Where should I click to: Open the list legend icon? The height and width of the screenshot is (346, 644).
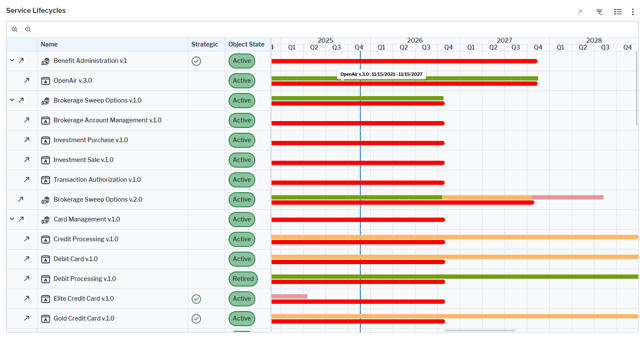pyautogui.click(x=618, y=12)
